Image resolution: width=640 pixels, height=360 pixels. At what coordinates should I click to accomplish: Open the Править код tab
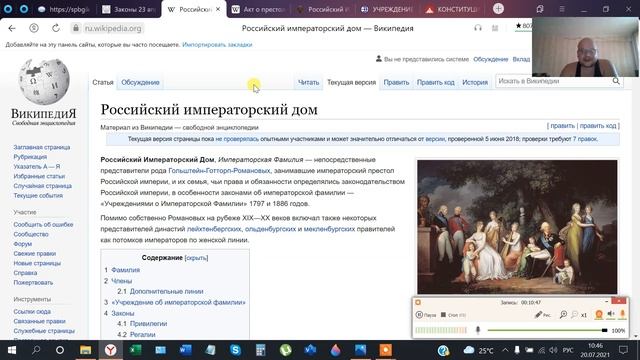[x=436, y=82]
